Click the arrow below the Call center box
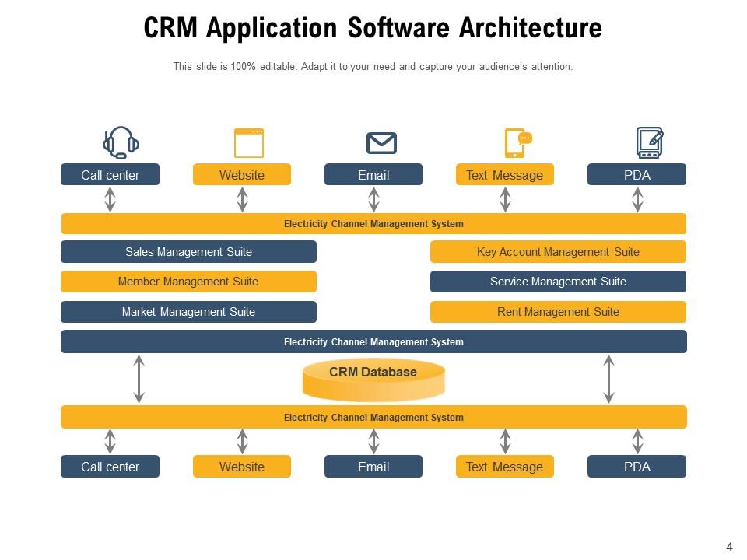747x560 pixels. click(x=110, y=198)
